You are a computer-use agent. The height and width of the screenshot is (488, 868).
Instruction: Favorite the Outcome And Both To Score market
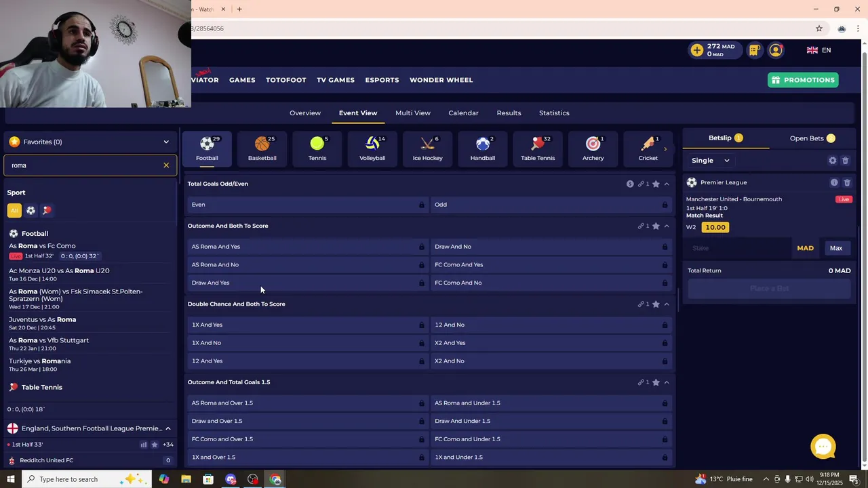[656, 226]
